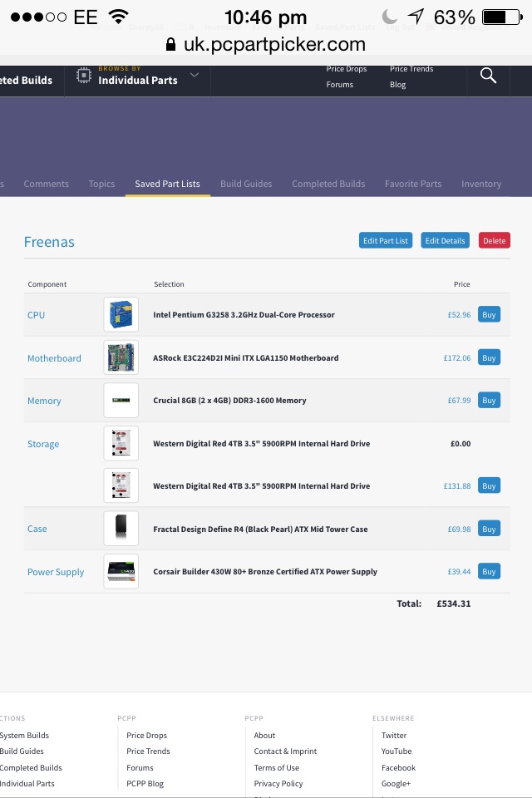Switch to the Build Guides tab
The width and height of the screenshot is (532, 798).
point(246,184)
